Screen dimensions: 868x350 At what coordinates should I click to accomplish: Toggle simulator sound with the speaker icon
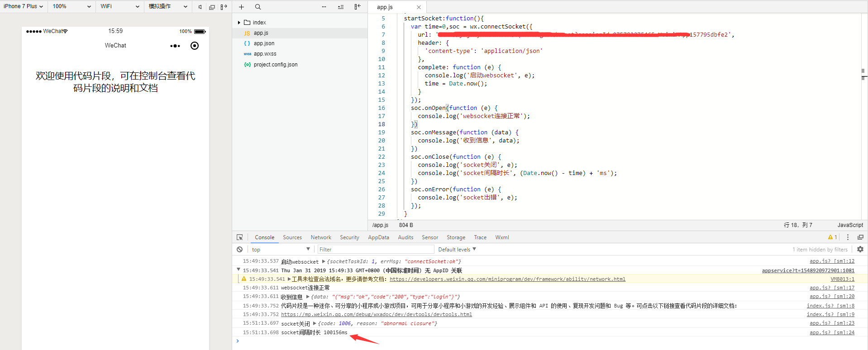click(x=200, y=7)
